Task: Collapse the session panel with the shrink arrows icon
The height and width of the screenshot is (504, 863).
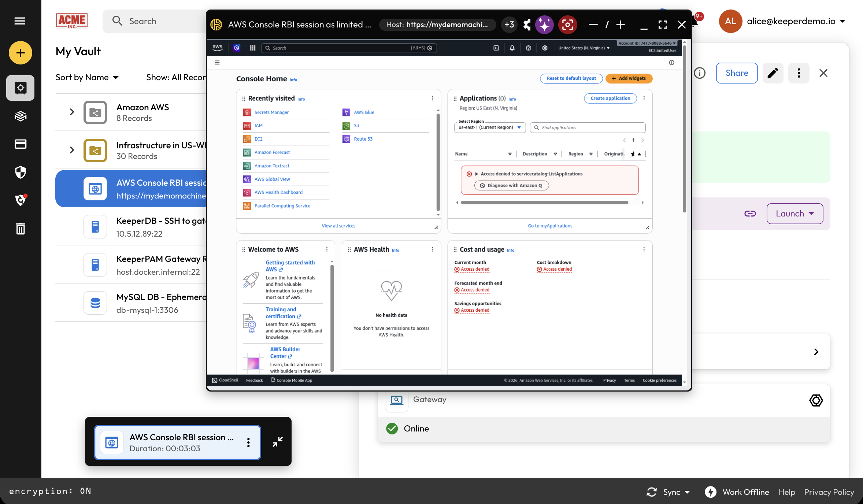Action: pyautogui.click(x=277, y=442)
